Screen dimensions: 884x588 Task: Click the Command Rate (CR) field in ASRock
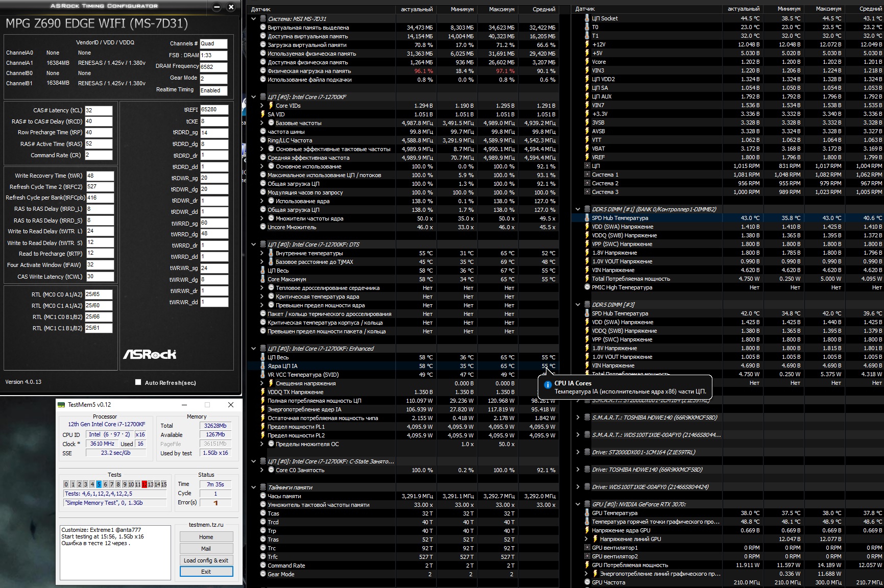[x=99, y=155]
